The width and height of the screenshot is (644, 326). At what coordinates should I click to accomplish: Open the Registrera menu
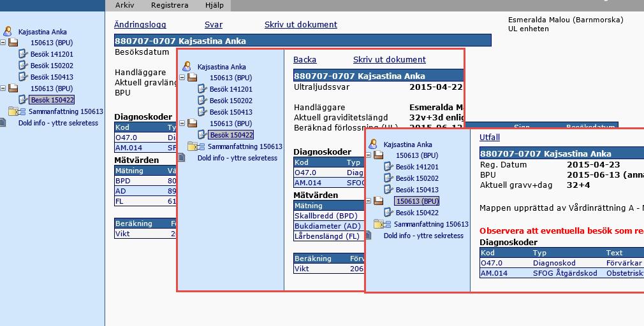click(x=170, y=5)
